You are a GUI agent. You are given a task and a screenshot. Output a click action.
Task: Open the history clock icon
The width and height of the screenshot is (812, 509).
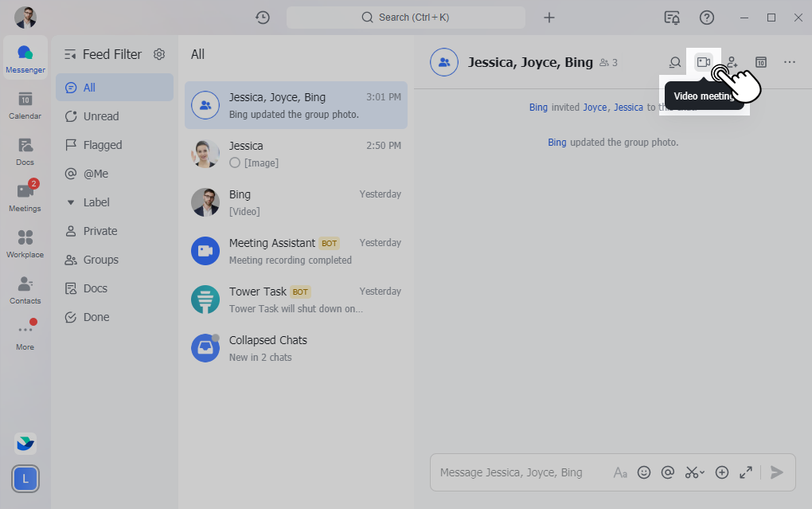263,18
